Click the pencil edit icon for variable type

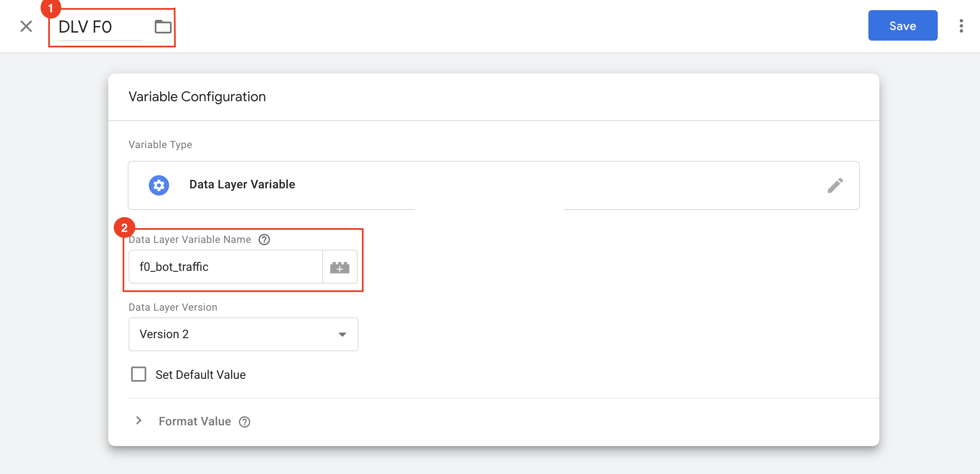(x=835, y=185)
